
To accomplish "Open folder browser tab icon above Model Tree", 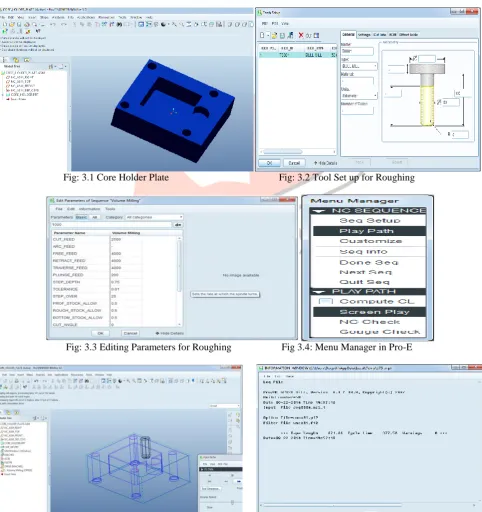I will pyautogui.click(x=16, y=60).
